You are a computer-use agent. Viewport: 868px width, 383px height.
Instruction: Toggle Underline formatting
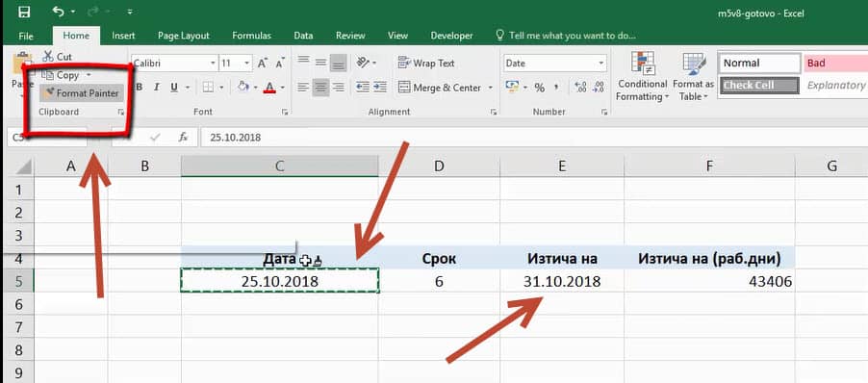point(174,88)
